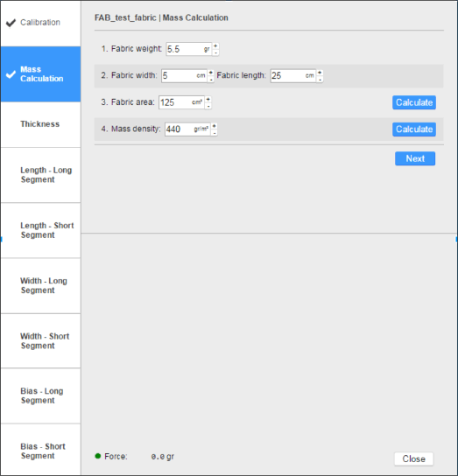
Task: Increase Fabric area using plus stepper
Action: click(x=208, y=99)
